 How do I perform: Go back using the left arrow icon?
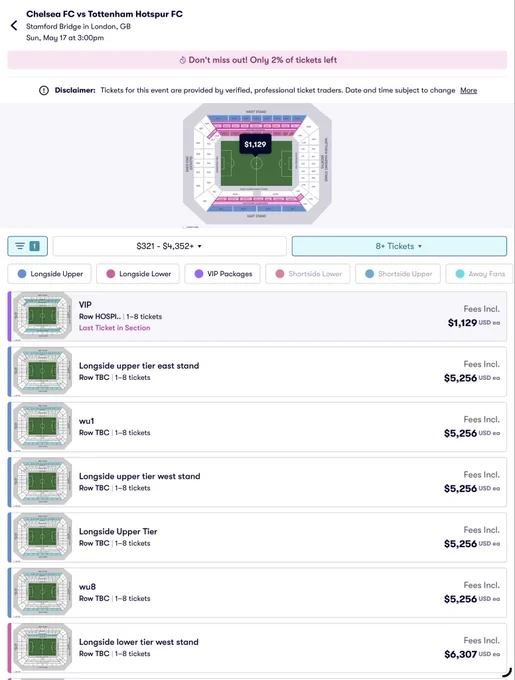click(x=14, y=26)
